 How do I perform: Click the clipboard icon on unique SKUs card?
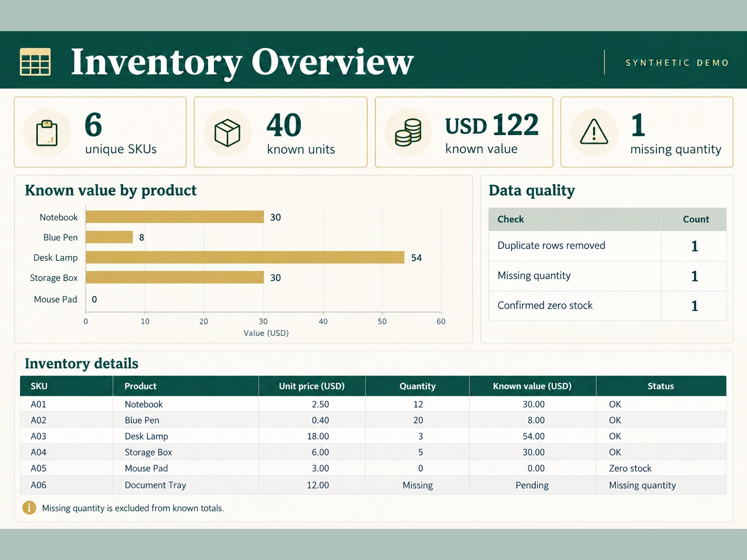(47, 133)
